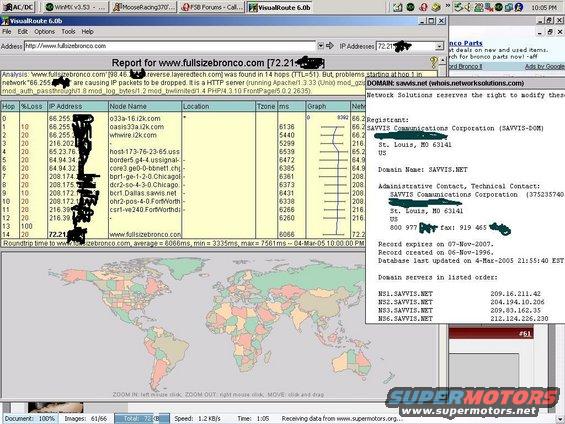Click the green round icon in system tray
Viewport: 565px width, 424px height.
click(499, 7)
